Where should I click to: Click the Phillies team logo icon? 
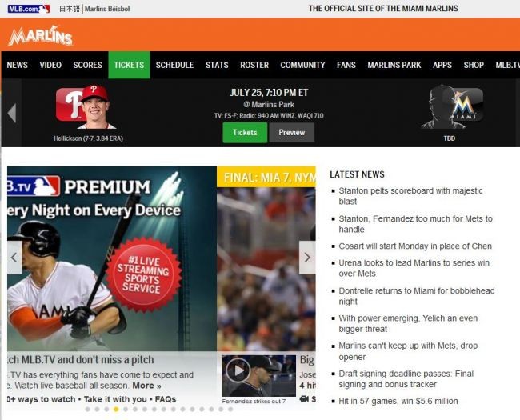pyautogui.click(x=70, y=105)
